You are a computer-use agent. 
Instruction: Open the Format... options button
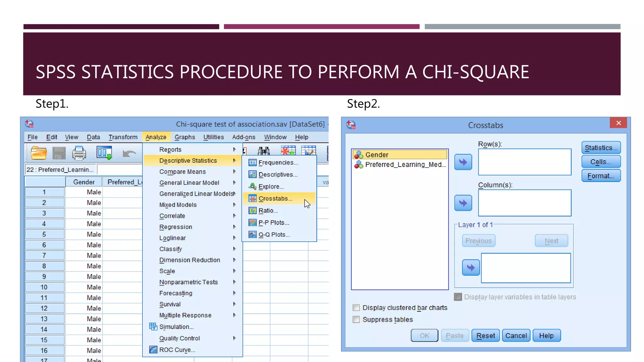[x=601, y=176]
